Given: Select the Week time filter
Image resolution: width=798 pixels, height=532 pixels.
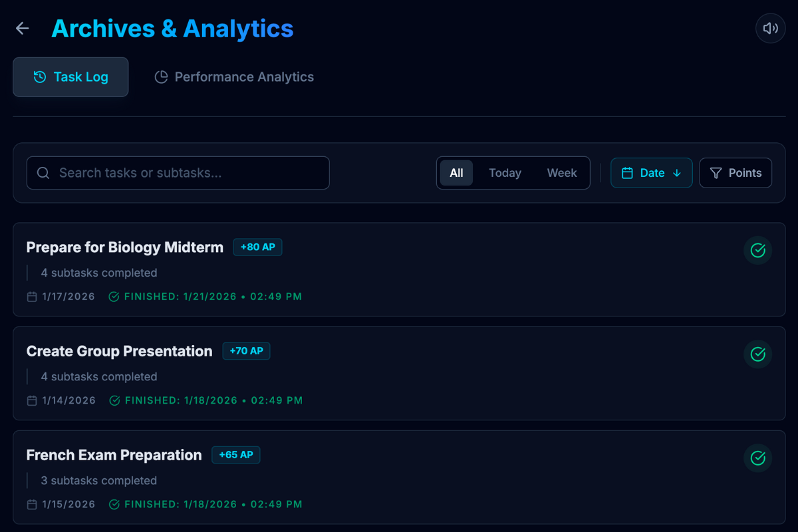Looking at the screenshot, I should click(562, 173).
